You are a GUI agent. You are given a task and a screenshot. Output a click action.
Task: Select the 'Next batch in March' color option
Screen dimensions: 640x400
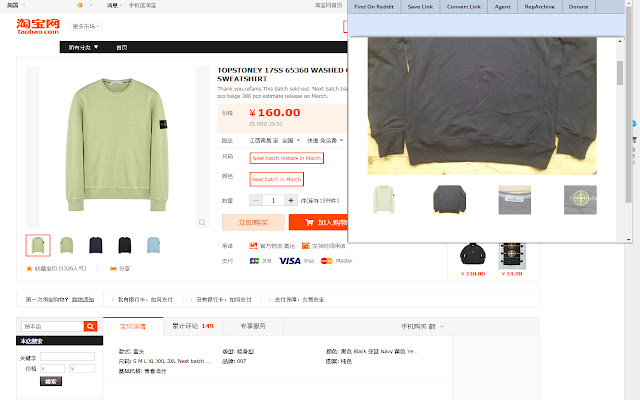277,179
